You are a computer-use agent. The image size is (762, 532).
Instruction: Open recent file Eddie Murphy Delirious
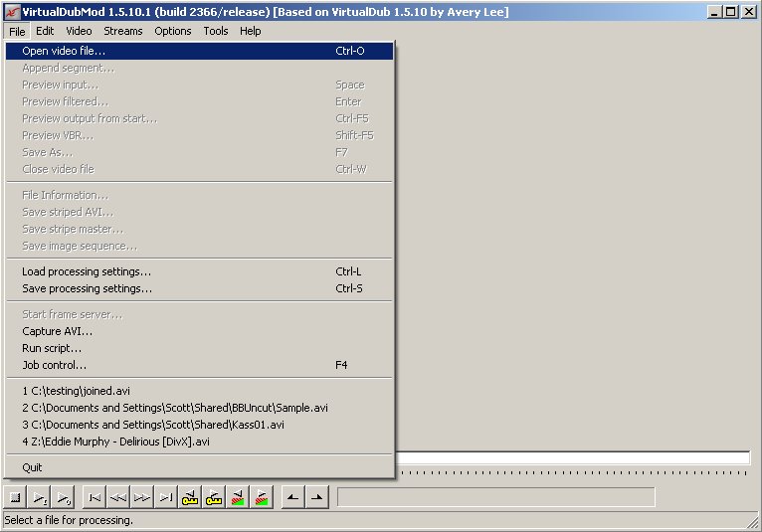199,442
